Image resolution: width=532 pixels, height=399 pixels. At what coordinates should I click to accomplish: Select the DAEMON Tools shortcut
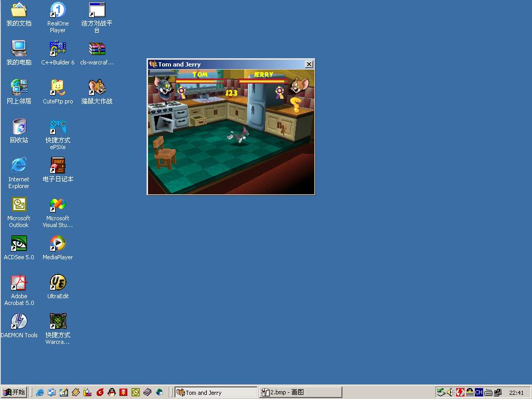[19, 326]
